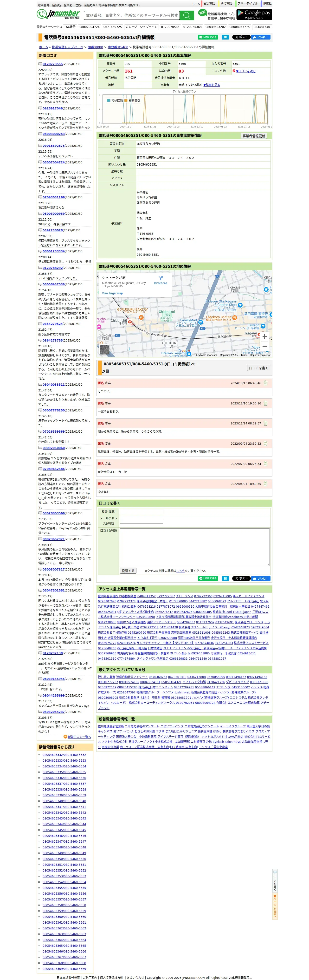Screen dimensions: 309x980
Task: Click 口コミを書く button in review board header
Action: pos(258,368)
